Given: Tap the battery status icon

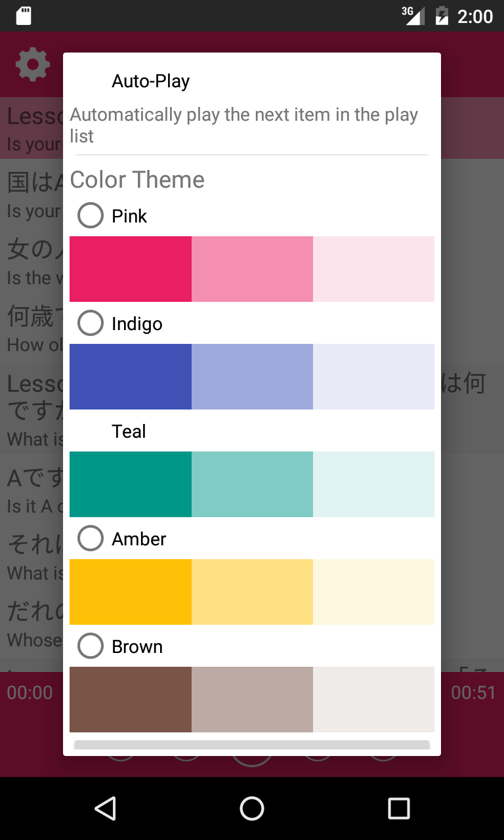Looking at the screenshot, I should (x=442, y=16).
